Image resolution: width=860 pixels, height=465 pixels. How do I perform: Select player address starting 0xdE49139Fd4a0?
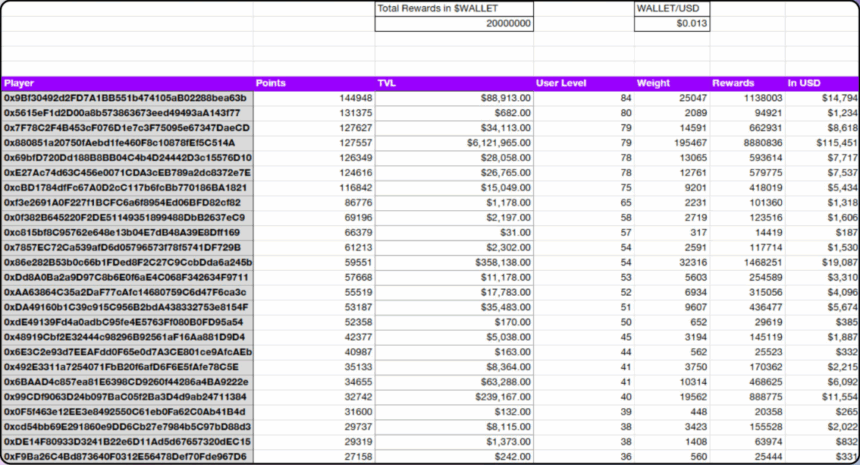[x=127, y=322]
